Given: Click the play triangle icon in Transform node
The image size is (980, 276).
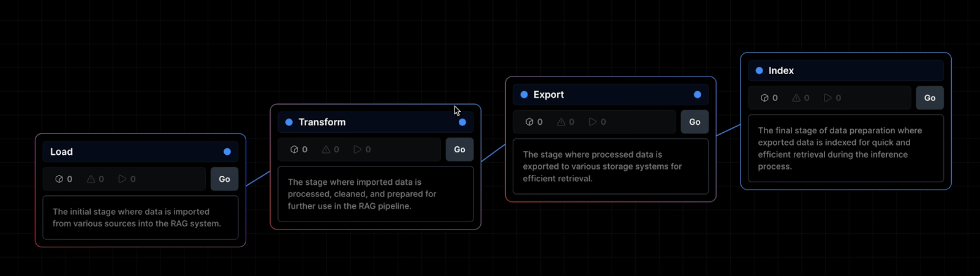Looking at the screenshot, I should click(358, 149).
